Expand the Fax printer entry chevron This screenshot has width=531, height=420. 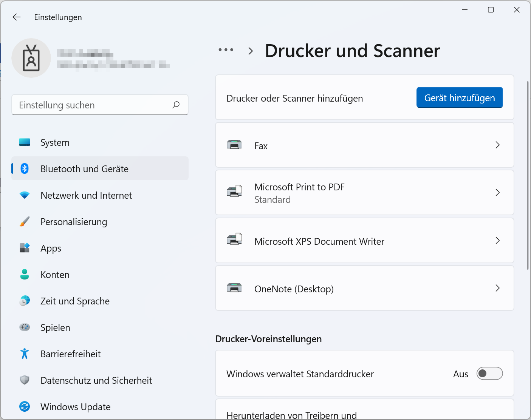click(x=497, y=145)
